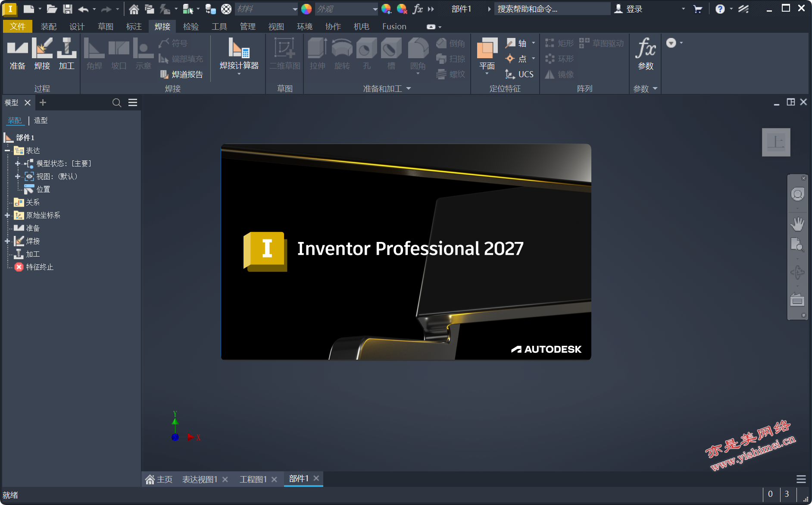Switch to the 环境 ribbon tab

tap(305, 26)
